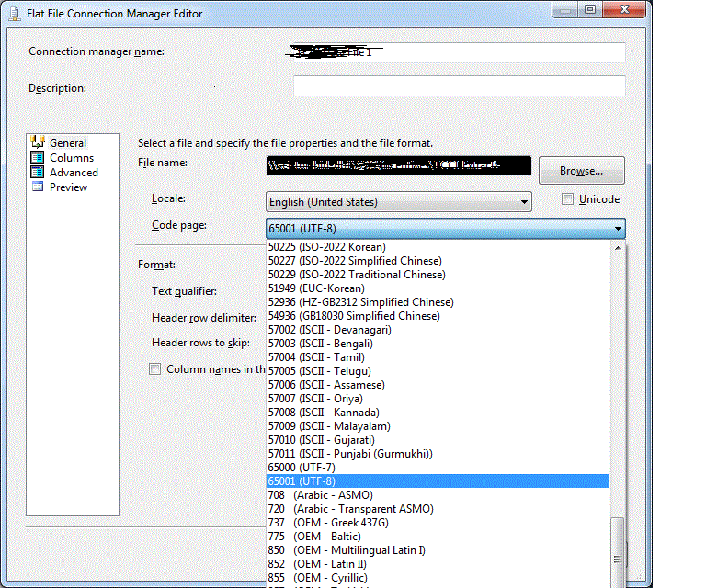Choose 65000 (UTF-7) code page
Image resolution: width=706 pixels, height=588 pixels.
tap(438, 468)
